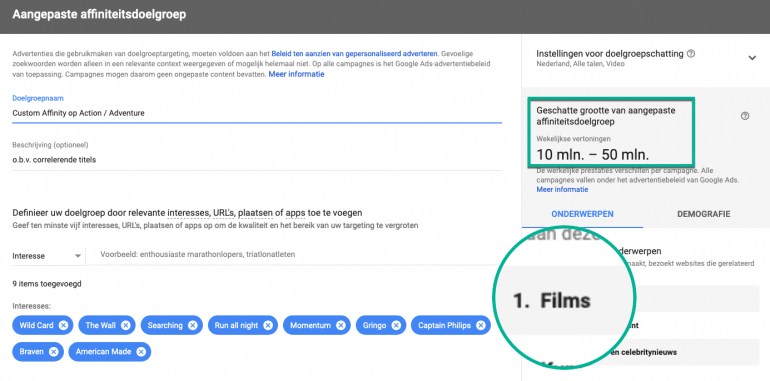Remove the Braven interest chip
The height and width of the screenshot is (381, 770).
click(x=54, y=352)
